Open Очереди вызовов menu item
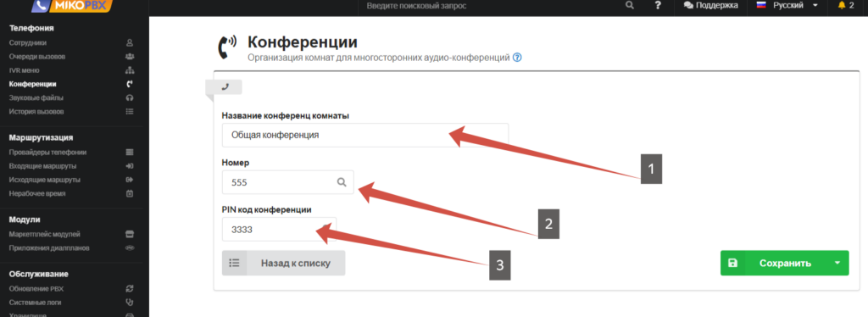 [x=37, y=57]
